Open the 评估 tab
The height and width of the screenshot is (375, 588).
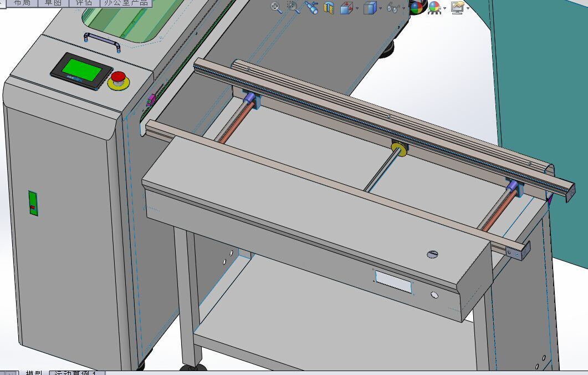pos(84,3)
